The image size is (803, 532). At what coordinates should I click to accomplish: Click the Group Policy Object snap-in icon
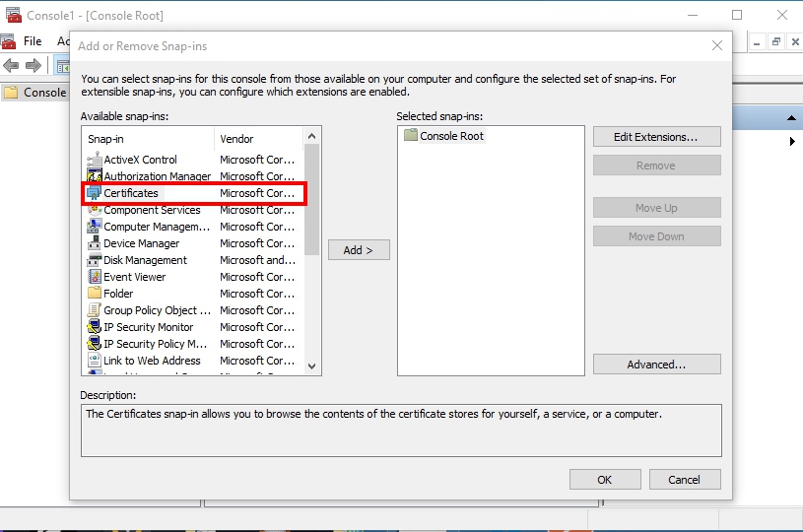95,310
